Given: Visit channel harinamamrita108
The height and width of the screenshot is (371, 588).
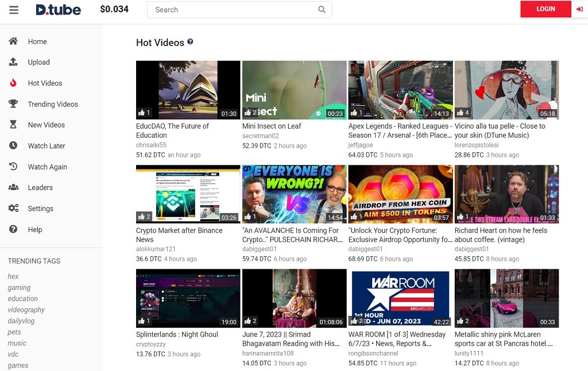Looking at the screenshot, I should 268,353.
